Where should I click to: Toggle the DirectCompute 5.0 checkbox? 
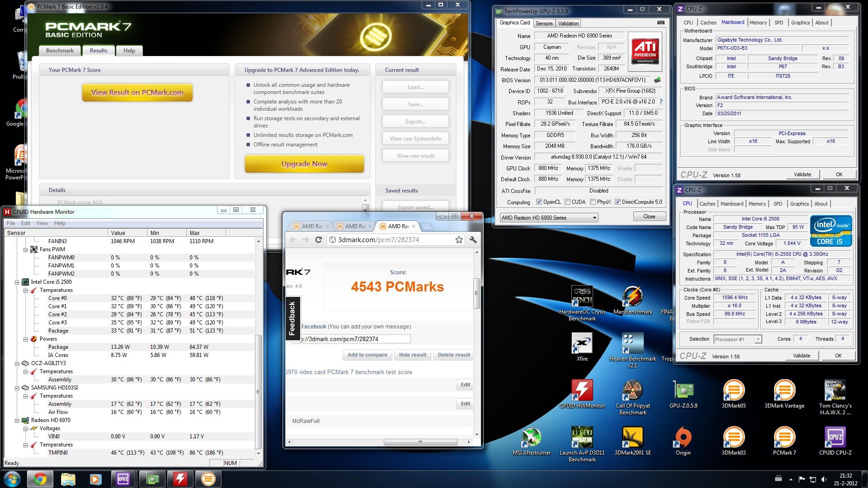(618, 202)
